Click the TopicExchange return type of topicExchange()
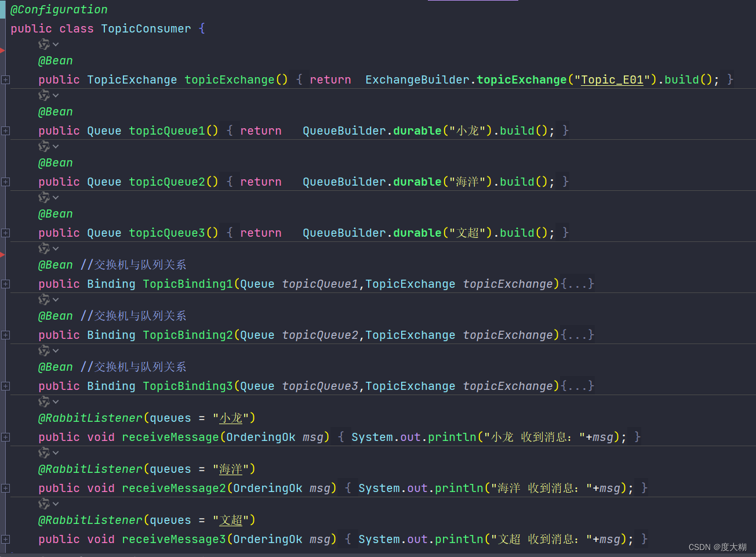This screenshot has width=756, height=557. tap(132, 79)
